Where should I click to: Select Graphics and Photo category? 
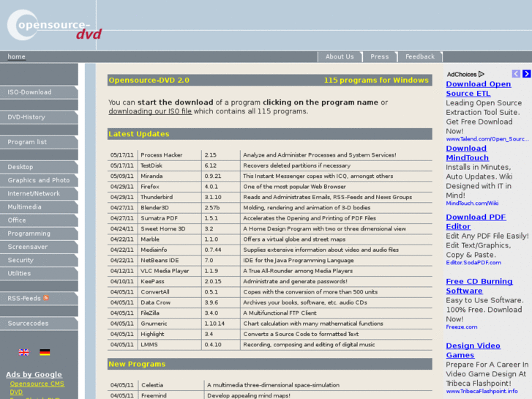(x=39, y=180)
